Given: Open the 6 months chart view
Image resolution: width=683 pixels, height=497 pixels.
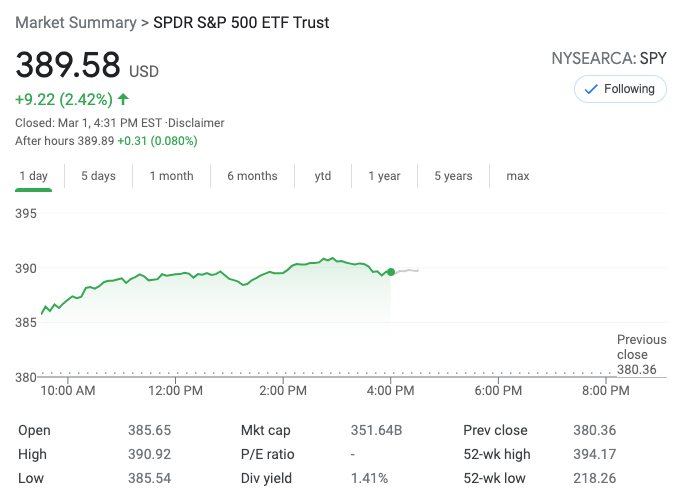Looking at the screenshot, I should pos(252,176).
